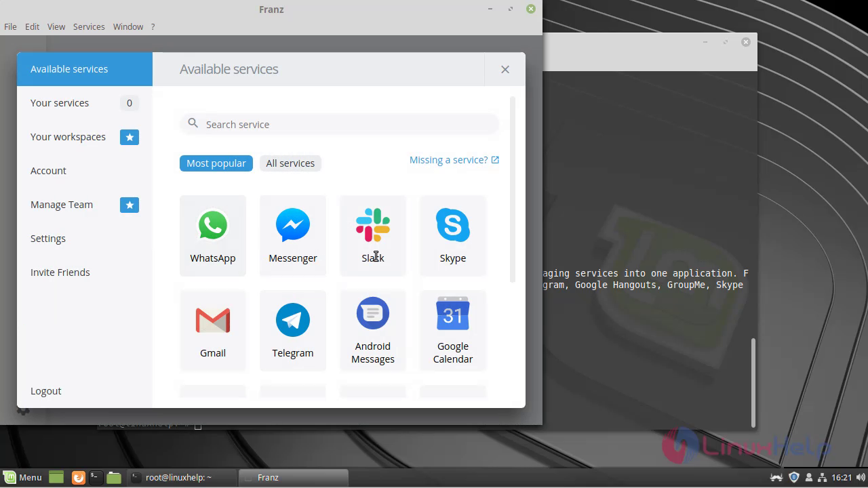The height and width of the screenshot is (488, 868).
Task: Add the Skype service
Action: [453, 236]
